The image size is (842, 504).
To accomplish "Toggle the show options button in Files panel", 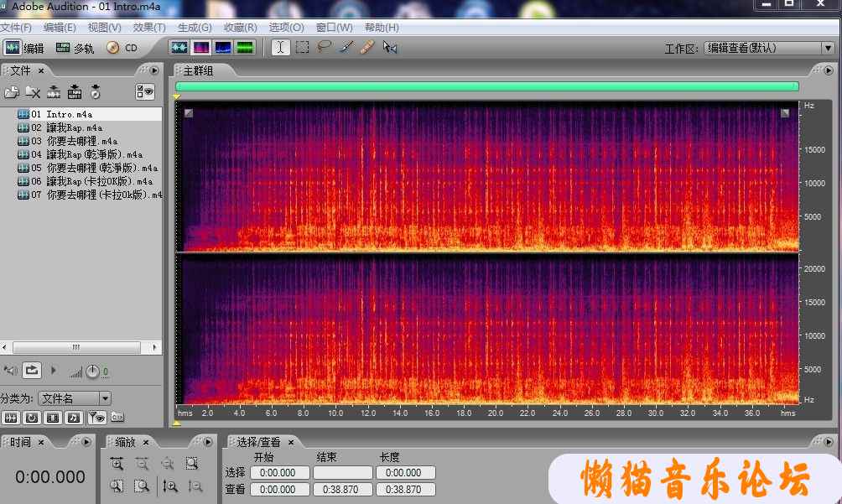I will (x=144, y=91).
